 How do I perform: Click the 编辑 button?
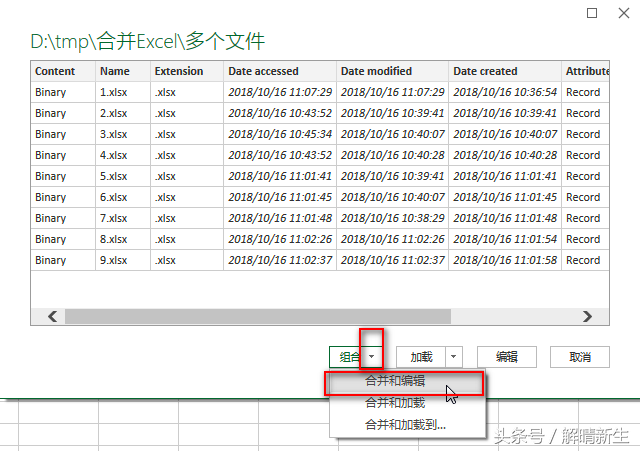tap(507, 357)
